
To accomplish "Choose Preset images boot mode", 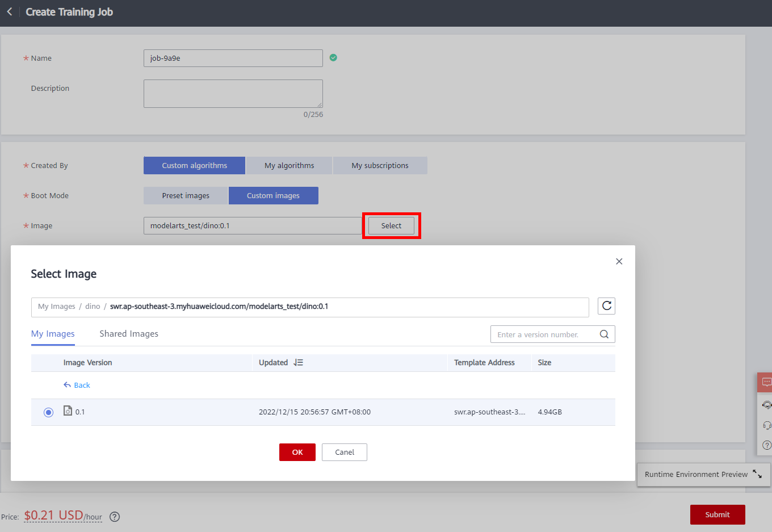I will click(x=186, y=195).
